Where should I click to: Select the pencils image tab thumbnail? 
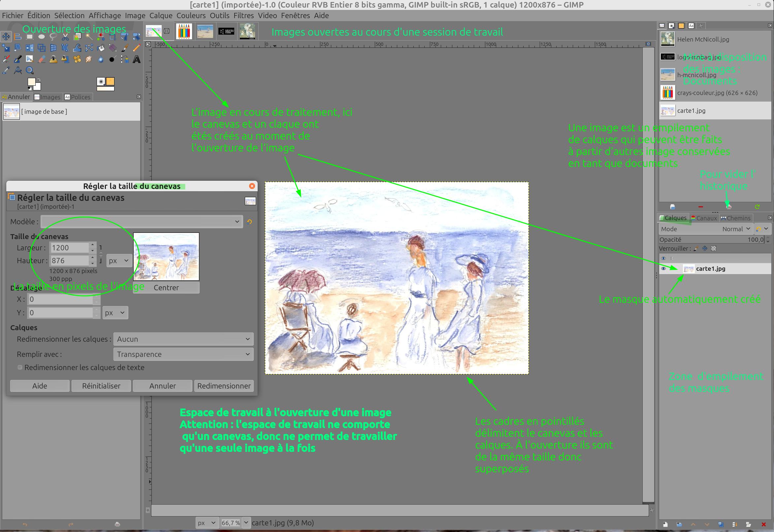point(184,31)
